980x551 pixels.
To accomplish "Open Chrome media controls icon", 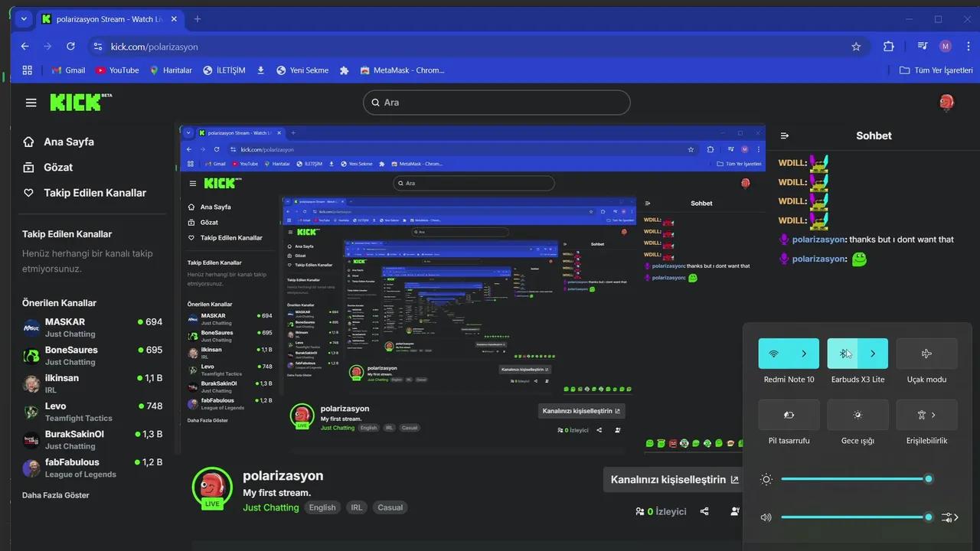I will pyautogui.click(x=922, y=47).
